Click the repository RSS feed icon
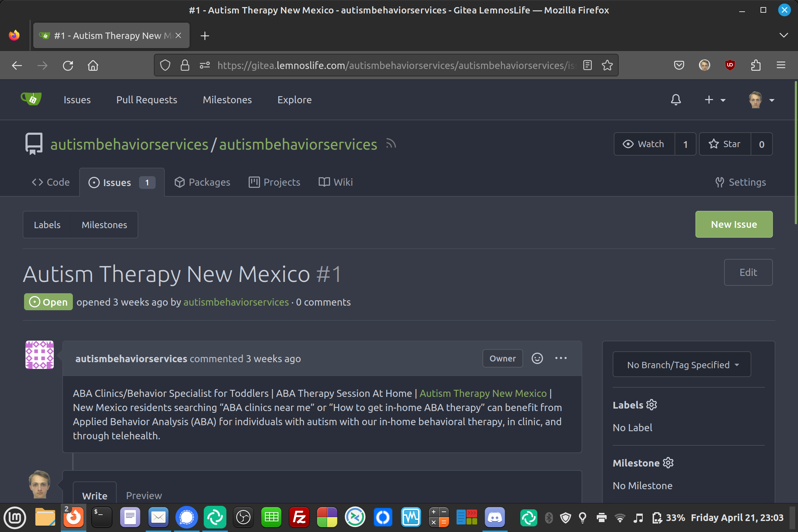This screenshot has width=798, height=532. click(391, 144)
